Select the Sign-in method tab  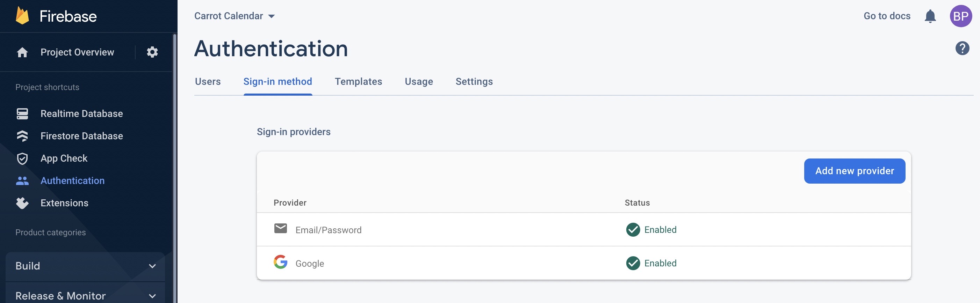pyautogui.click(x=278, y=81)
